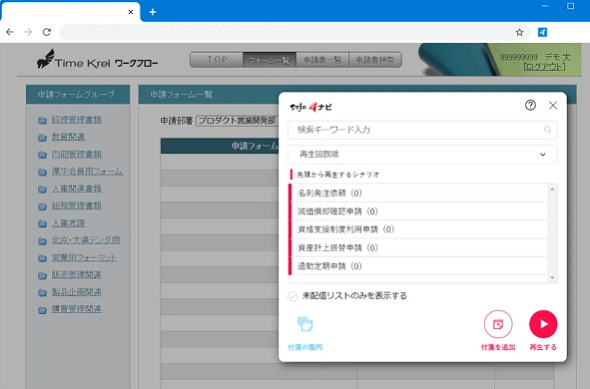Open the 製品企画関連 form group link
Image resolution: width=590 pixels, height=389 pixels.
pyautogui.click(x=76, y=292)
